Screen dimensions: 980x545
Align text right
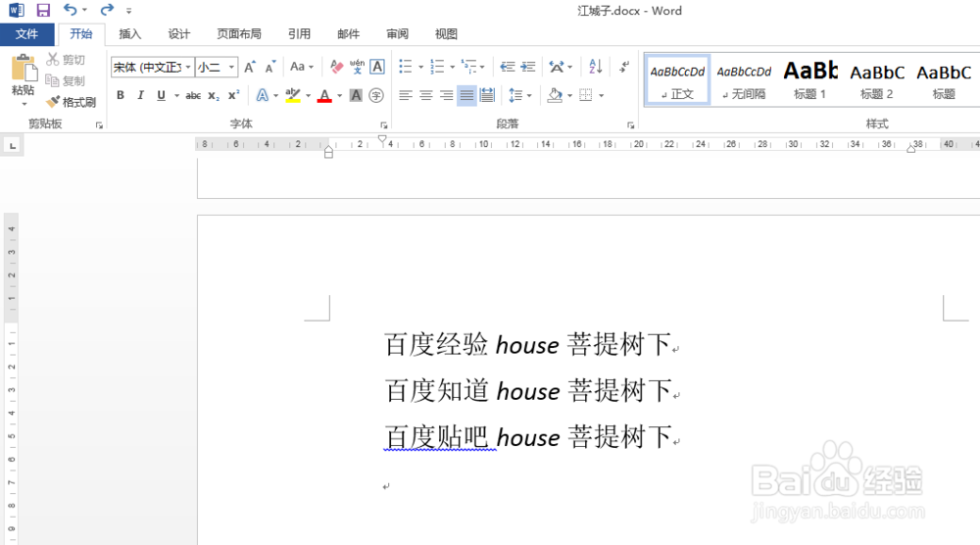(x=446, y=96)
